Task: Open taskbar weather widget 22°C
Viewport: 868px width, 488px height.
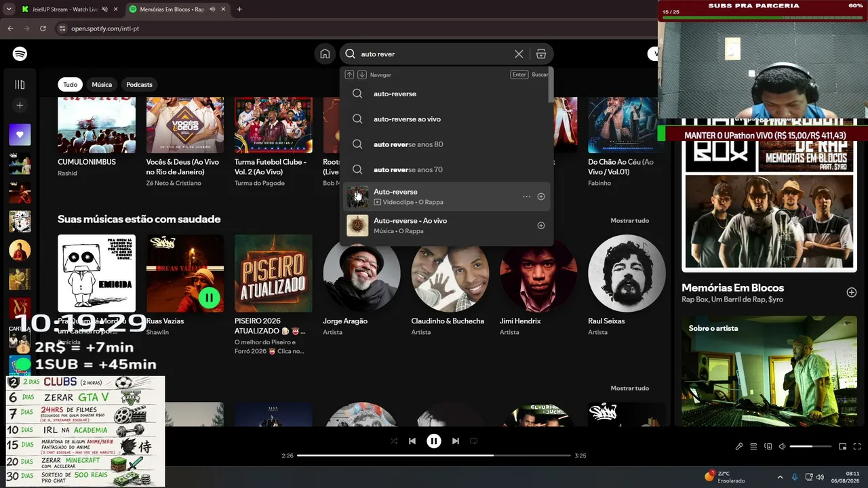Action: pos(724,476)
